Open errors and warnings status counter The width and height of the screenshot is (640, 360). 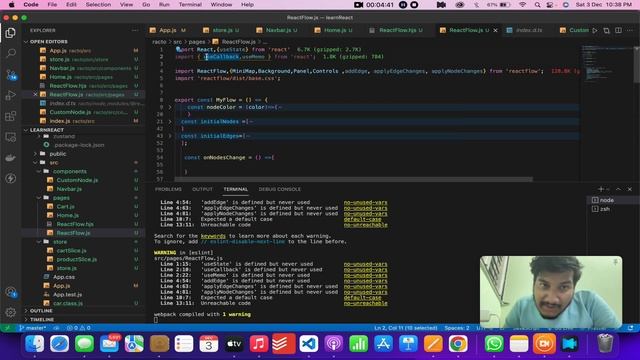tap(79, 328)
